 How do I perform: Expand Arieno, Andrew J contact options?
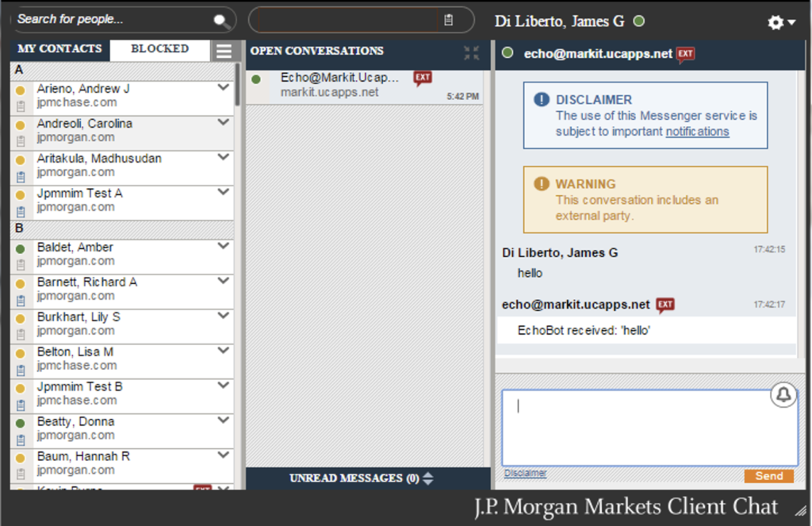click(x=223, y=87)
